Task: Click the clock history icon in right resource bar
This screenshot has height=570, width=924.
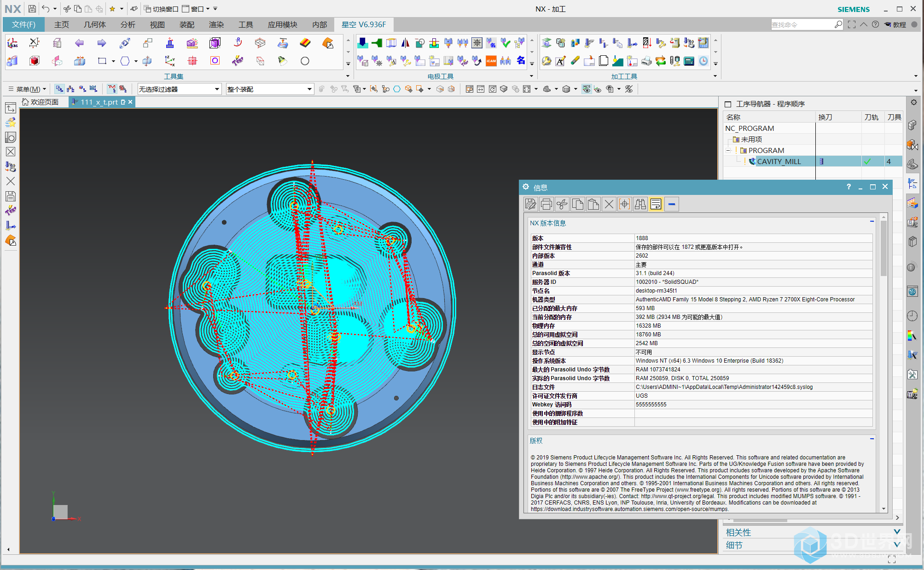Action: (x=912, y=316)
